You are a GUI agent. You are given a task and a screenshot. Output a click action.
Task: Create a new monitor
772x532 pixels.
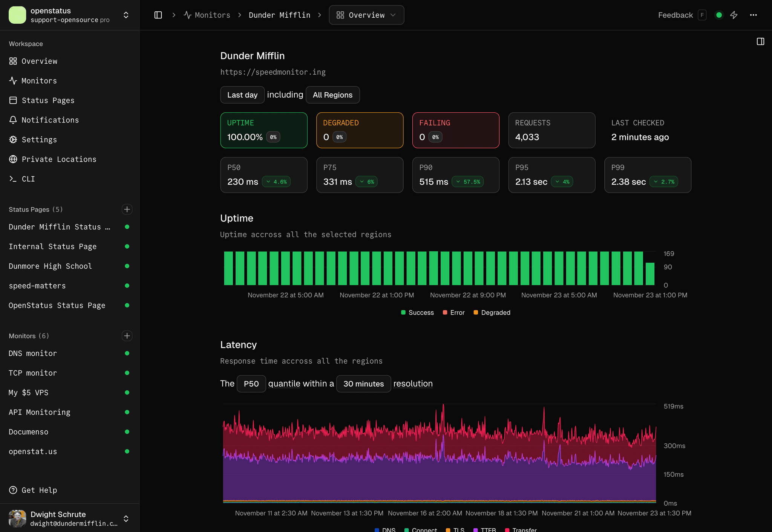[127, 336]
